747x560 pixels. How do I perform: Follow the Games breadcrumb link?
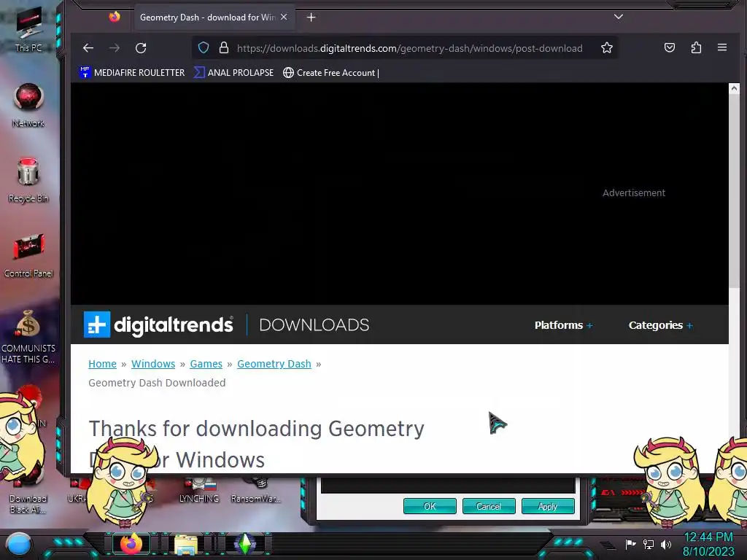(206, 364)
